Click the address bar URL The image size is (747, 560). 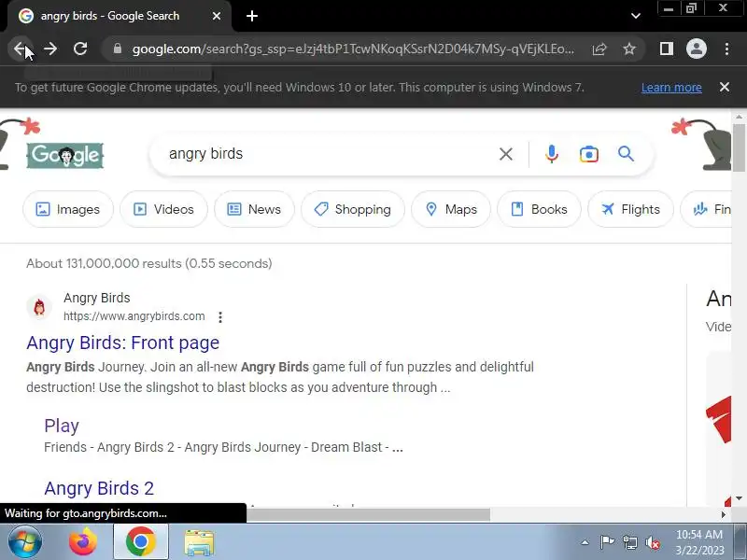tap(353, 49)
